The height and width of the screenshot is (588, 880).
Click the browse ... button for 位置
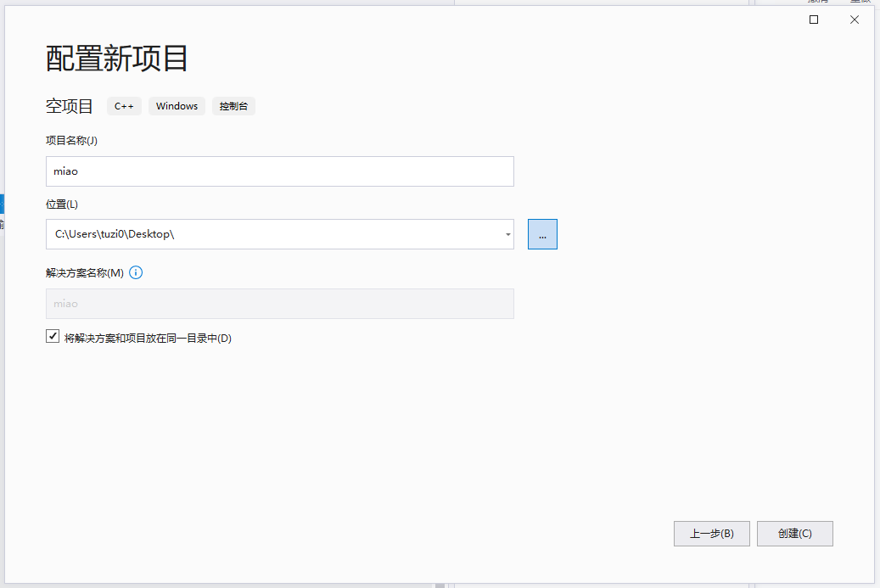(542, 234)
